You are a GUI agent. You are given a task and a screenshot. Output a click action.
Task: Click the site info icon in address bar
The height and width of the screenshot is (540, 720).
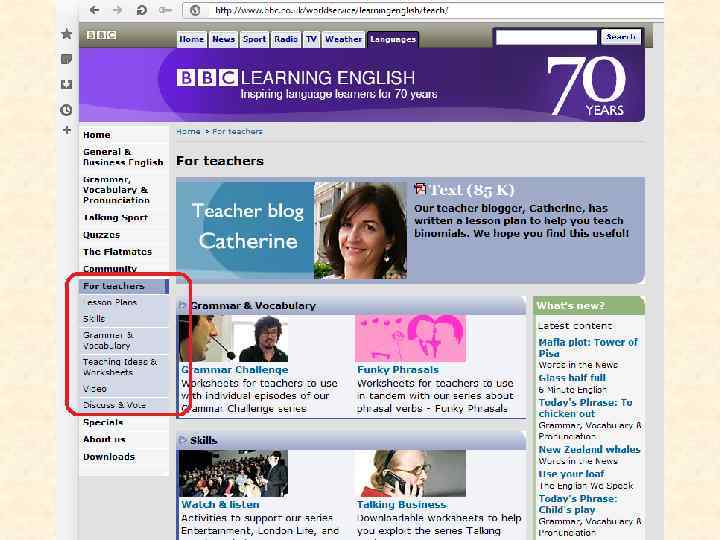coord(195,10)
